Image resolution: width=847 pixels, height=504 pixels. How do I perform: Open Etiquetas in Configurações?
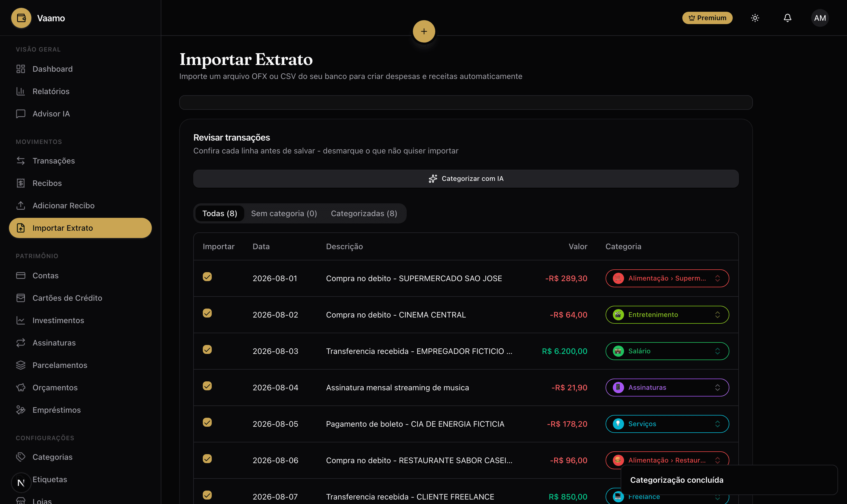[x=80, y=479]
